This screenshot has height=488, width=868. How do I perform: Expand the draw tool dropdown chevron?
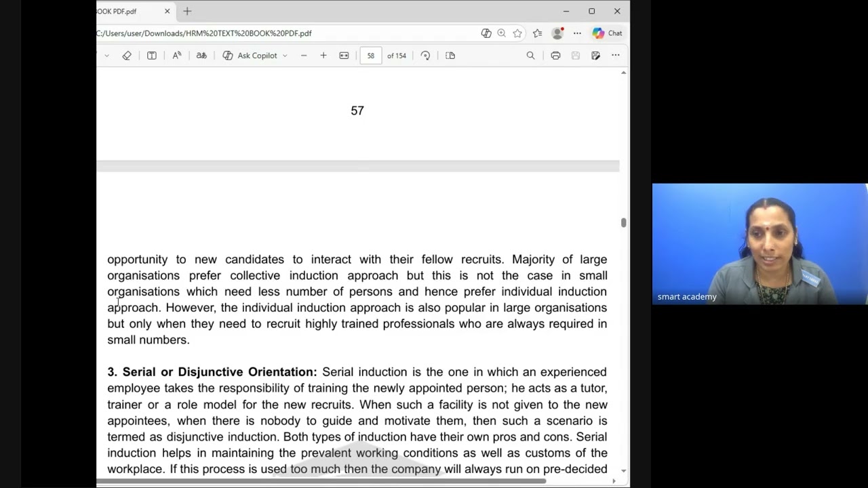pyautogui.click(x=106, y=56)
